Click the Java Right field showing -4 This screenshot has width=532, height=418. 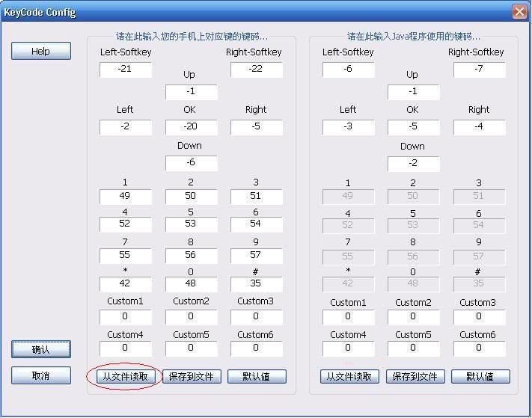coord(479,127)
